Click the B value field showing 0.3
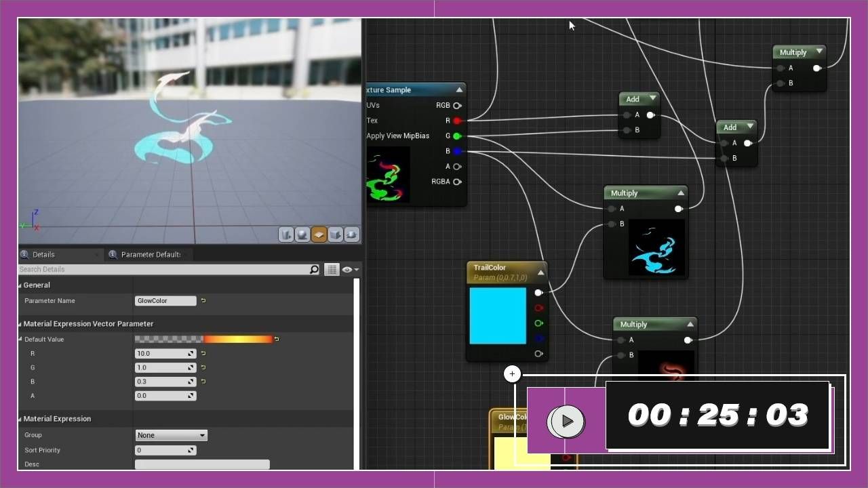This screenshot has height=488, width=868. point(165,382)
